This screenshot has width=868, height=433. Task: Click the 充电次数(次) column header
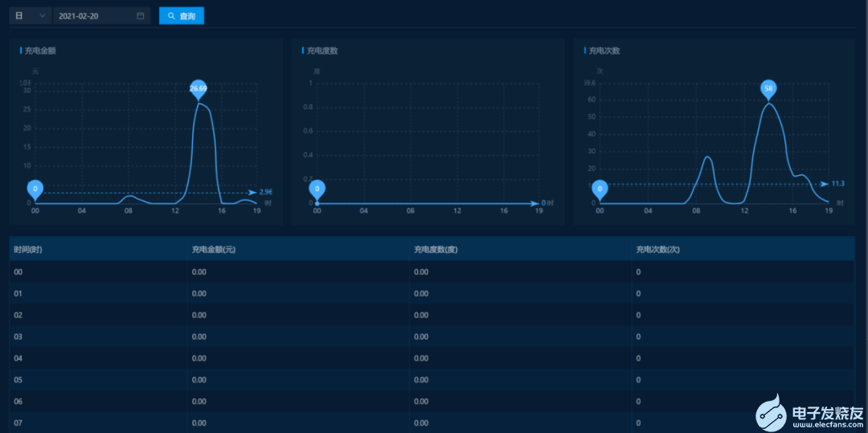coord(657,250)
